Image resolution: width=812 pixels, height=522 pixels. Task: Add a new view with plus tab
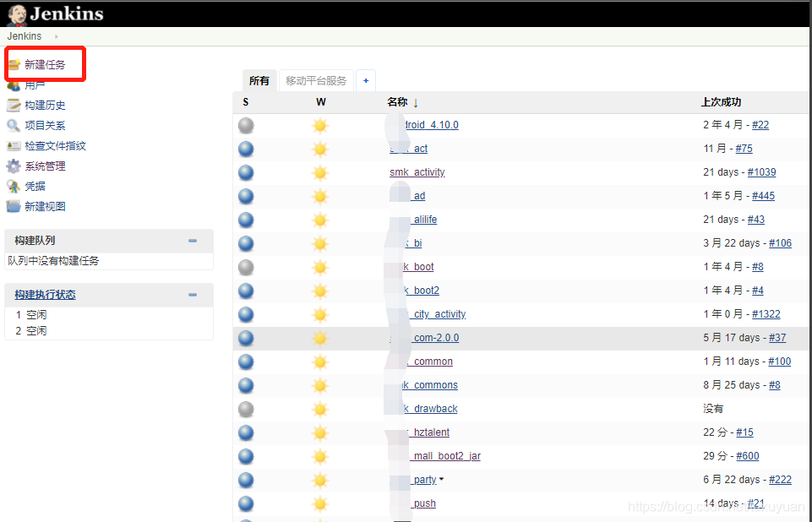click(x=366, y=81)
